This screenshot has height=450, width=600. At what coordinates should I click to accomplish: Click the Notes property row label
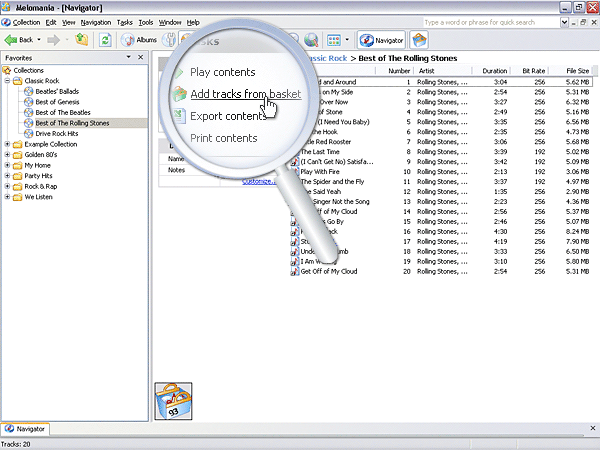(176, 170)
